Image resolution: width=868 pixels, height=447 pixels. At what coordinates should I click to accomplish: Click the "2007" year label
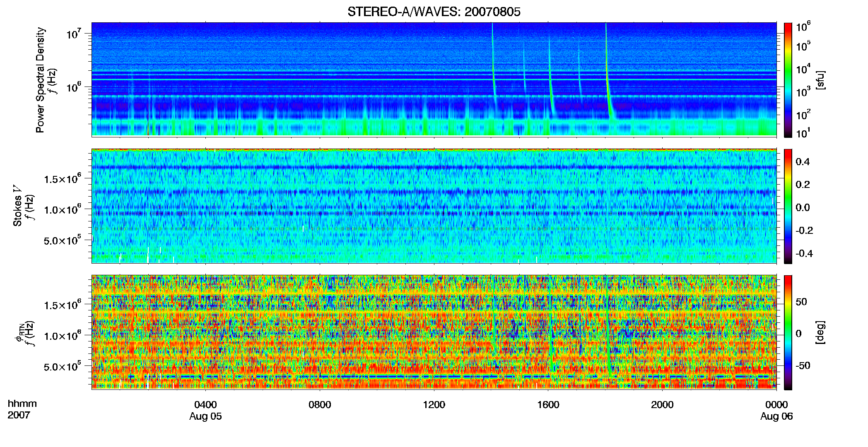pyautogui.click(x=19, y=415)
